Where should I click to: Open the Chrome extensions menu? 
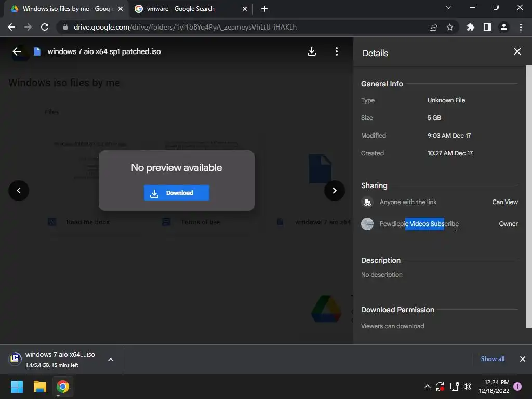coord(470,27)
